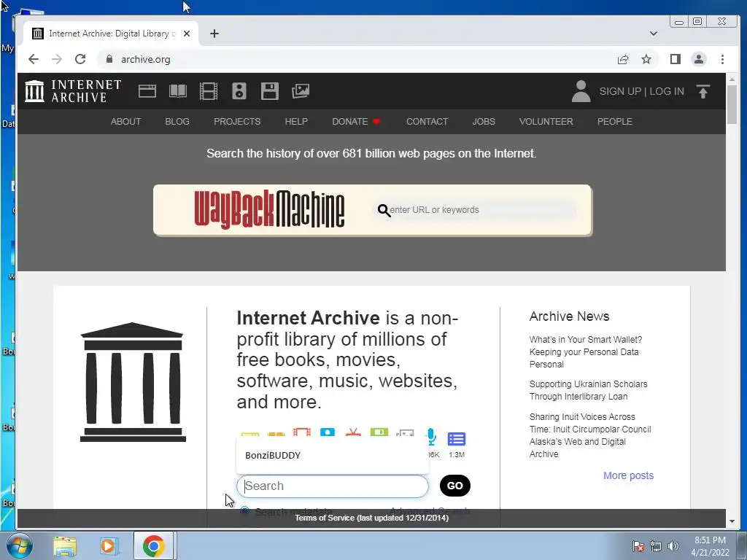The height and width of the screenshot is (560, 747).
Task: Click the LOG IN link
Action: click(x=667, y=91)
